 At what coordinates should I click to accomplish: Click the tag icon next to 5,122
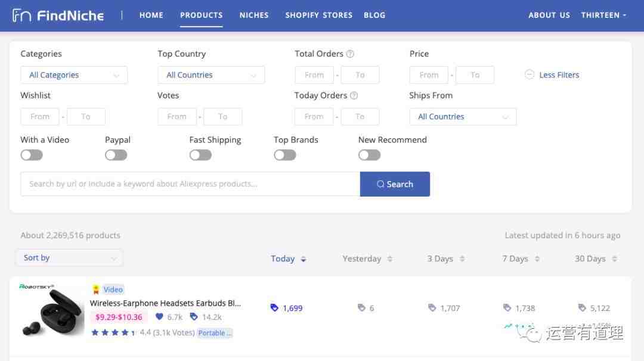(582, 307)
